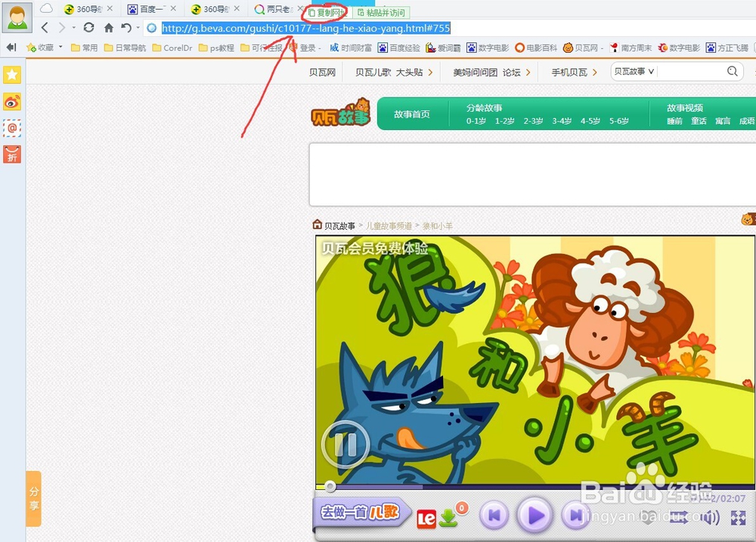Click the Le video icon
This screenshot has height=542, width=756.
click(426, 519)
